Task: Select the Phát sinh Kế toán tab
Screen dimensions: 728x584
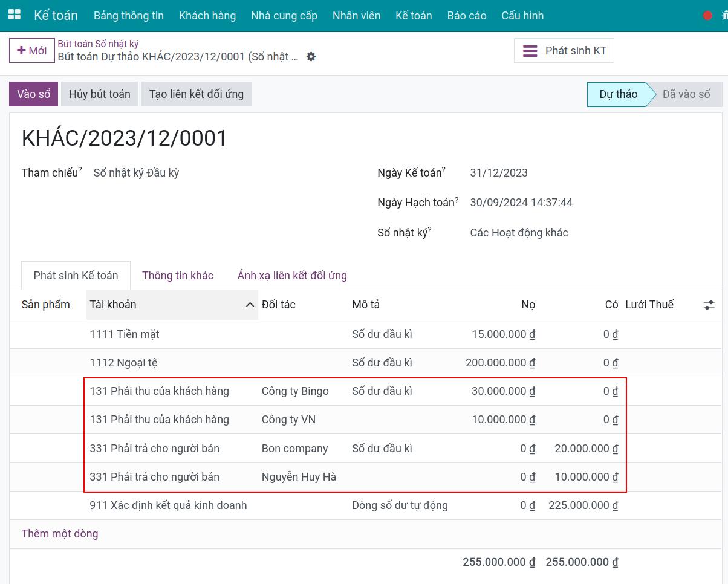Action: (x=76, y=276)
